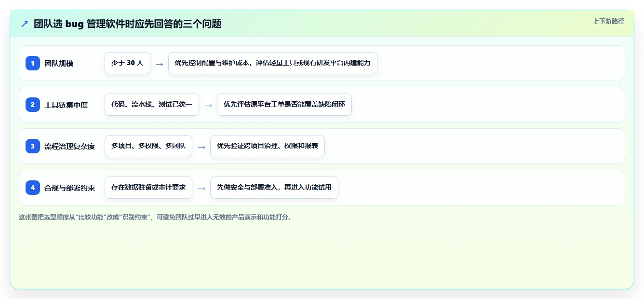The height and width of the screenshot is (299, 644).
Task: Click the 优先控制配置与维护成本 recommendation box
Action: click(x=272, y=63)
